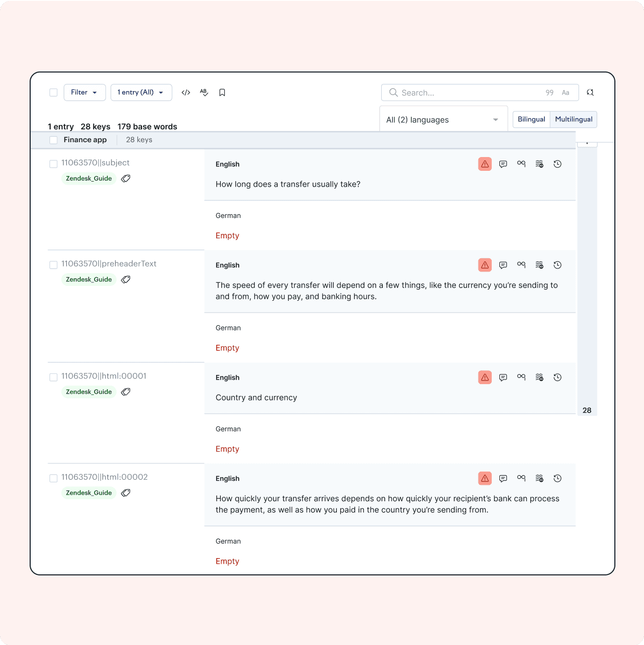
Task: Open history for 'Country and currency' string
Action: [x=558, y=377]
